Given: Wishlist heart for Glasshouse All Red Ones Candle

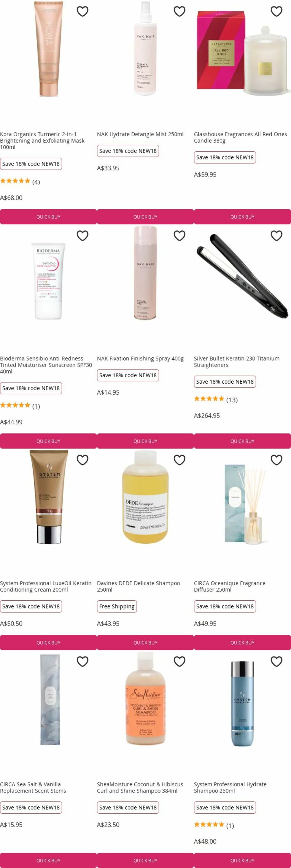Looking at the screenshot, I should point(277,12).
